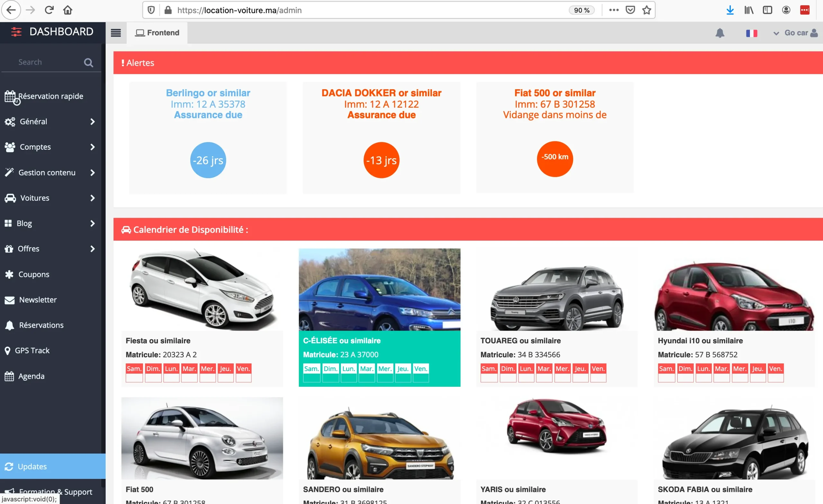Toggle the sidebar hamburger menu icon
Image resolution: width=823 pixels, height=504 pixels.
click(x=116, y=33)
